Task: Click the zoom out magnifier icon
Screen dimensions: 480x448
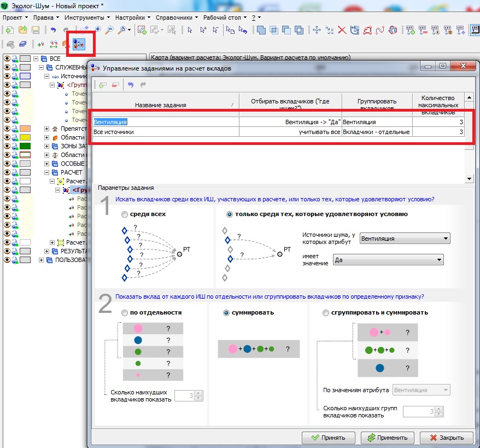Action: pyautogui.click(x=109, y=30)
